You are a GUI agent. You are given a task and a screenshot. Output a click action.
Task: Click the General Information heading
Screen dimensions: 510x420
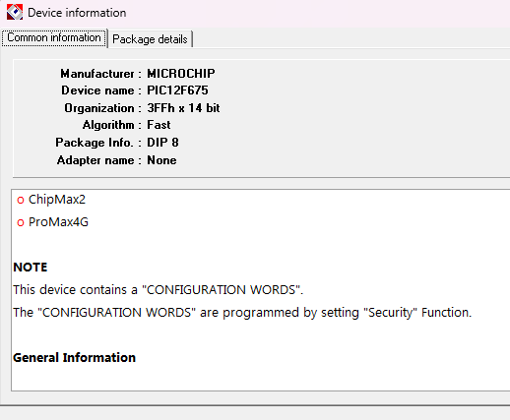74,357
